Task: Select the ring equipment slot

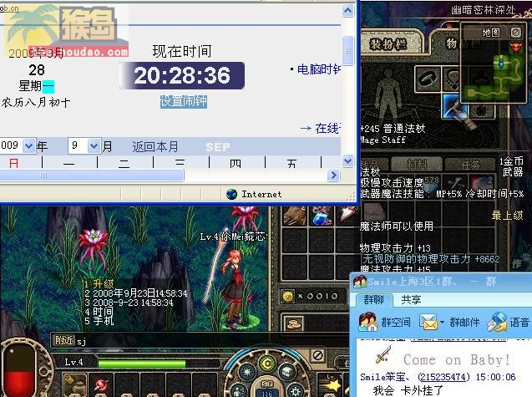Action: 482,110
